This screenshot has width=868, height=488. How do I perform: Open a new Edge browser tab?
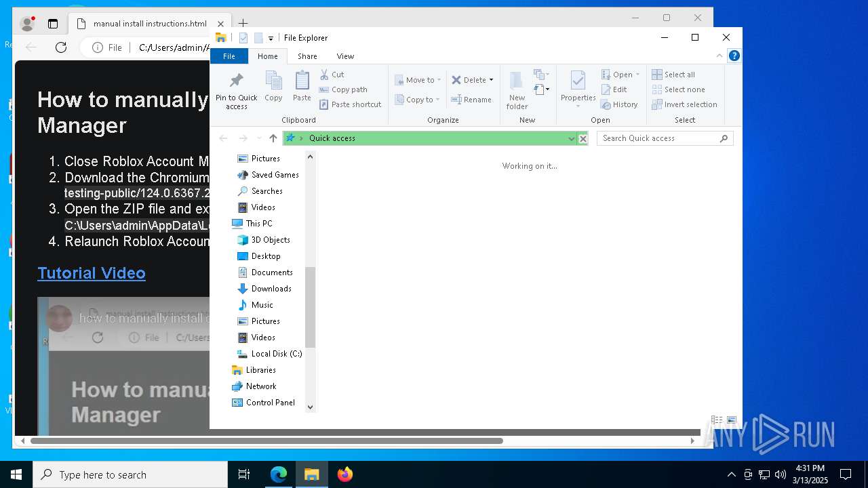(243, 24)
